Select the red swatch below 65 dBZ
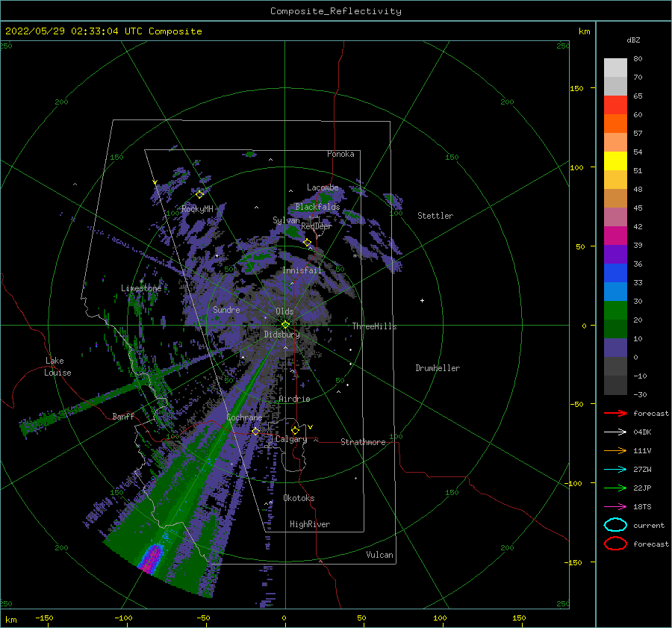The height and width of the screenshot is (628, 672). [x=615, y=105]
